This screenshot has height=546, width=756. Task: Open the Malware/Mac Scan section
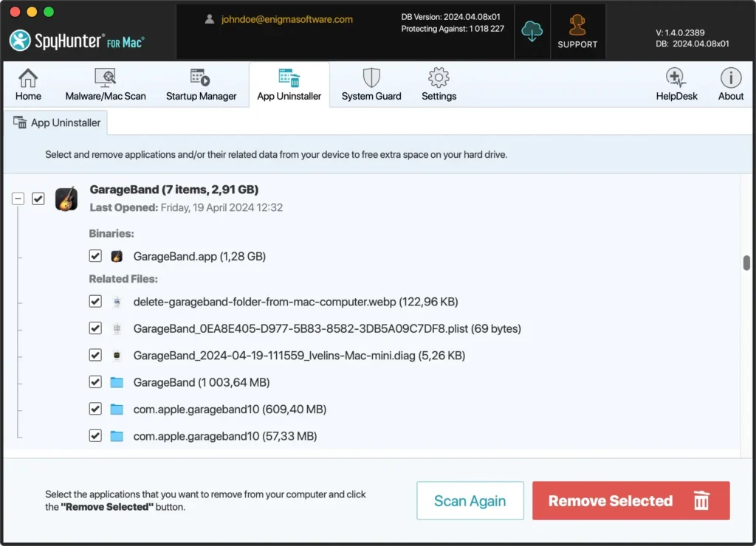tap(106, 85)
